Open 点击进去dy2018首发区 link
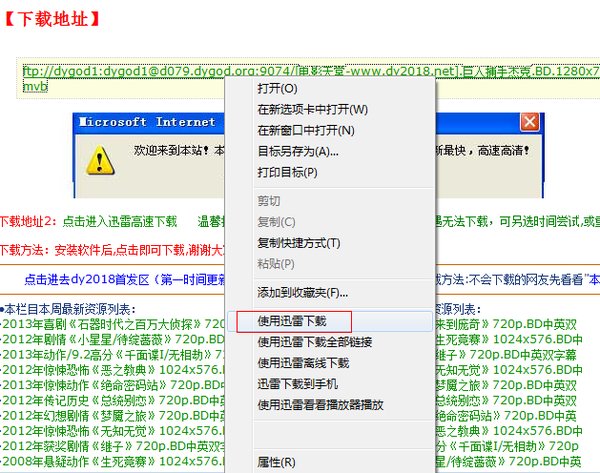 coord(124,279)
